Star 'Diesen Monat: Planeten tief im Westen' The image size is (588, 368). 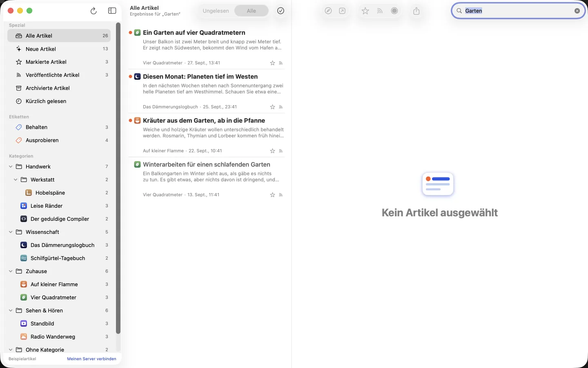tap(272, 107)
